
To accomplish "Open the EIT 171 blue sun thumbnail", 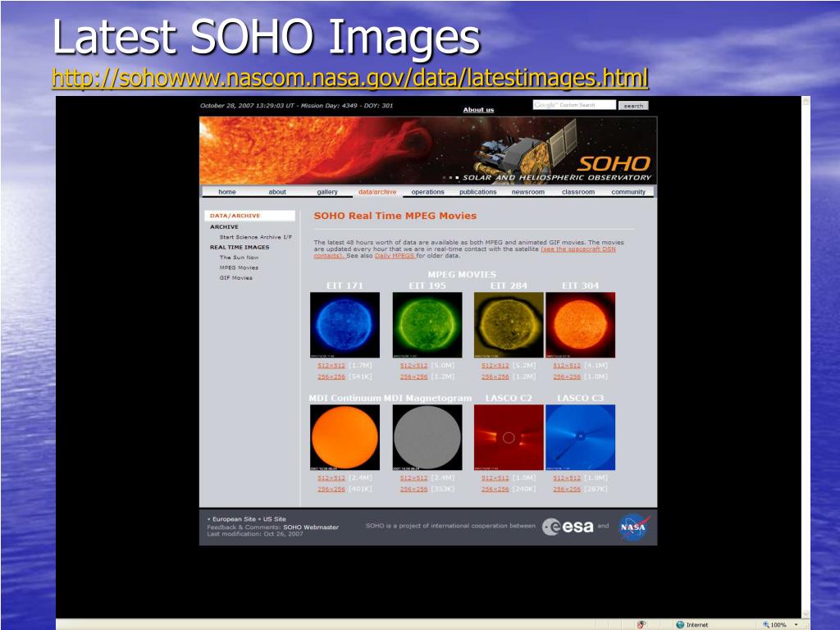I will 345,325.
